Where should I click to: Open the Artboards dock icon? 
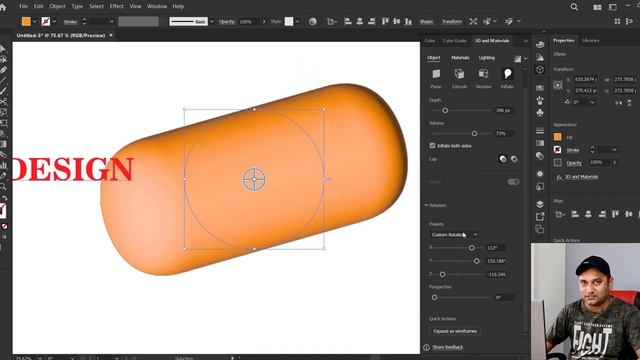(540, 229)
